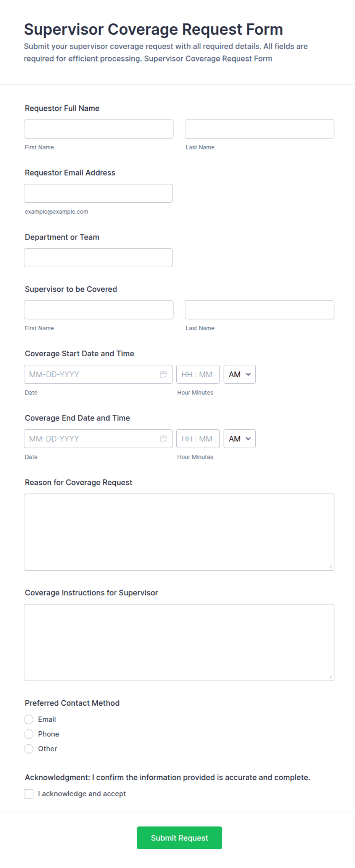
Task: Click the Coverage Start date input
Action: (x=92, y=374)
